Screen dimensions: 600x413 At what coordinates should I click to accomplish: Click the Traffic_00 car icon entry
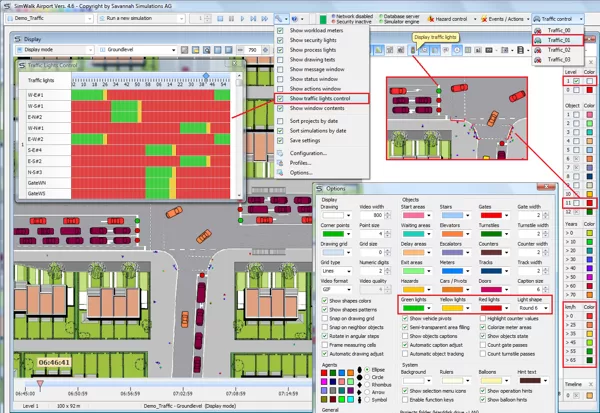point(538,30)
